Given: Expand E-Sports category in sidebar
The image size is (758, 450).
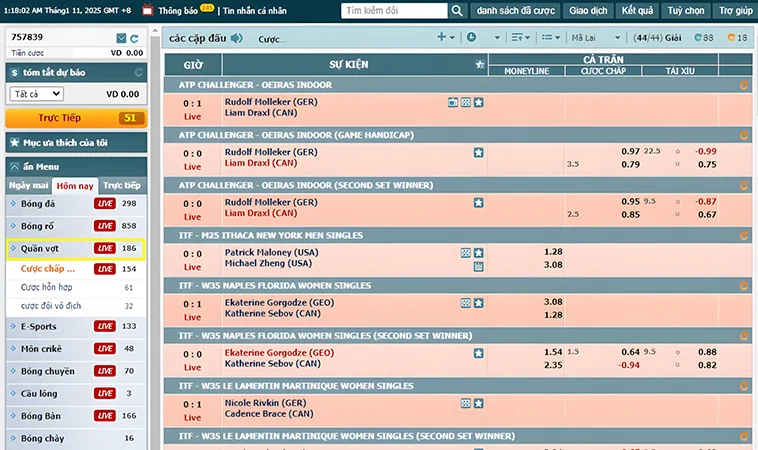Looking at the screenshot, I should 76,326.
